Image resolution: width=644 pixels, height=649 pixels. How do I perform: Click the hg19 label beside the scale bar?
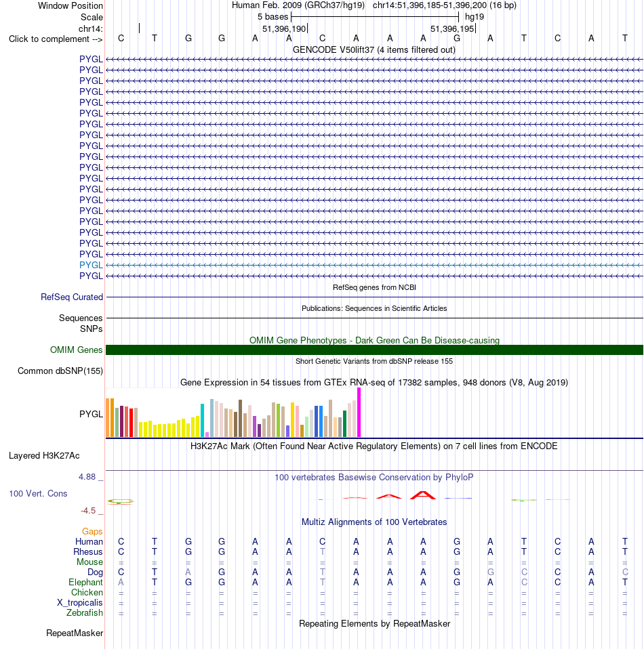[x=475, y=17]
